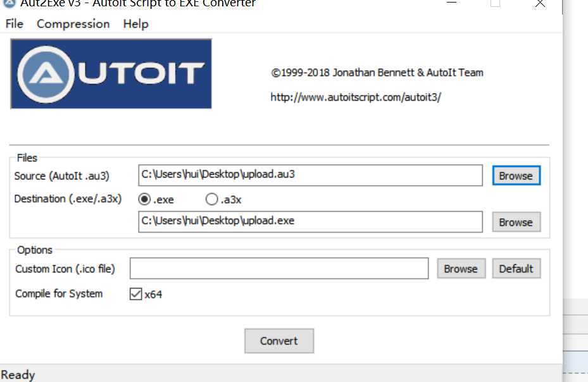Click the Destination (.exe/.a3x) label
The width and height of the screenshot is (588, 382).
click(68, 199)
